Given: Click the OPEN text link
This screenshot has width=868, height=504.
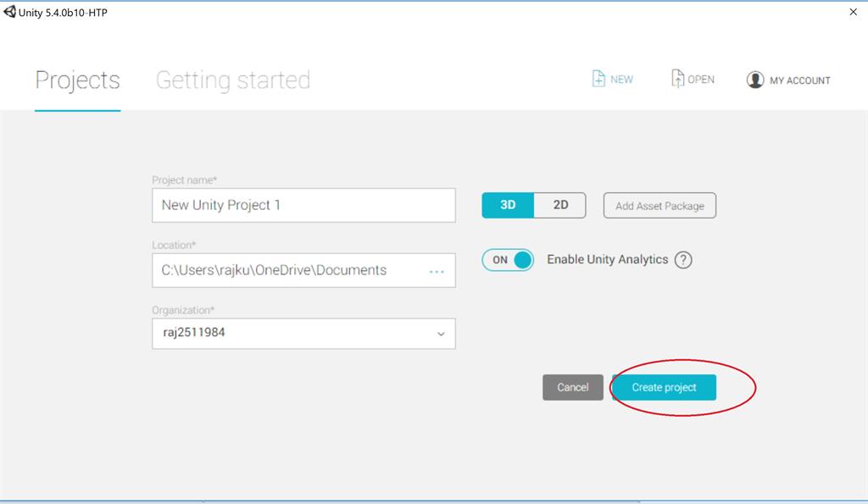Looking at the screenshot, I should [x=701, y=80].
